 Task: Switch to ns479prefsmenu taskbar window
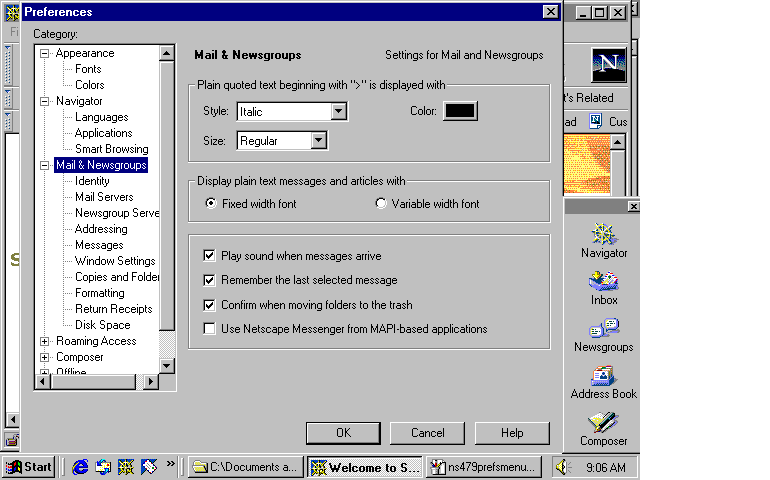[x=484, y=467]
